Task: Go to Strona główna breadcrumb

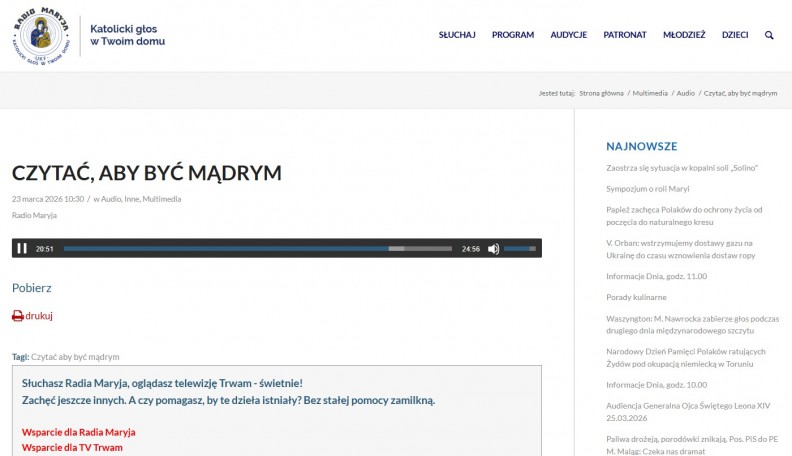Action: (x=601, y=93)
